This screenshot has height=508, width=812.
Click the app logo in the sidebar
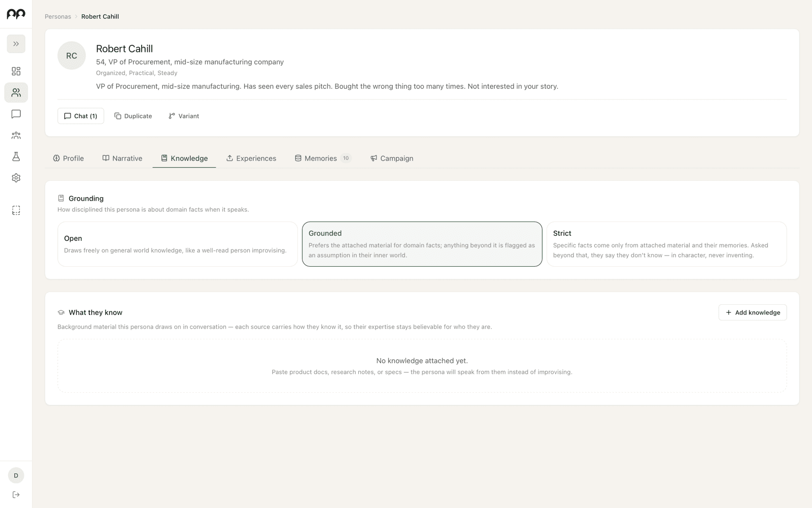click(16, 14)
